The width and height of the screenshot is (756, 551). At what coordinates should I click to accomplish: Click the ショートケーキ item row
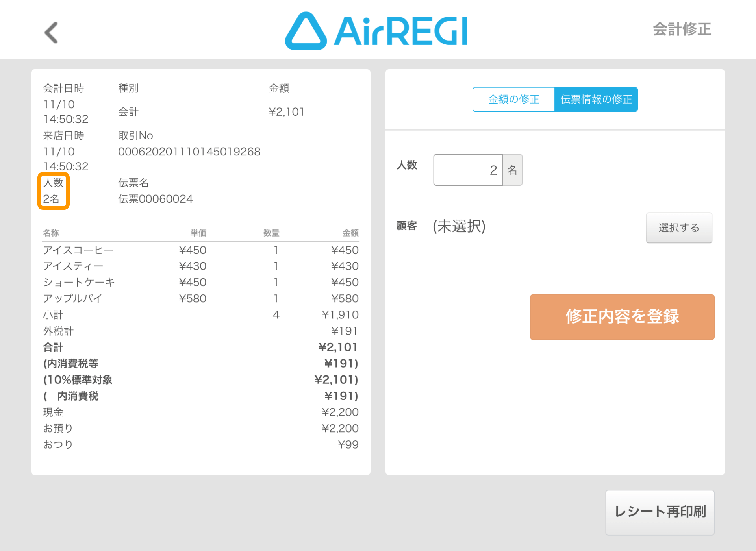201,282
